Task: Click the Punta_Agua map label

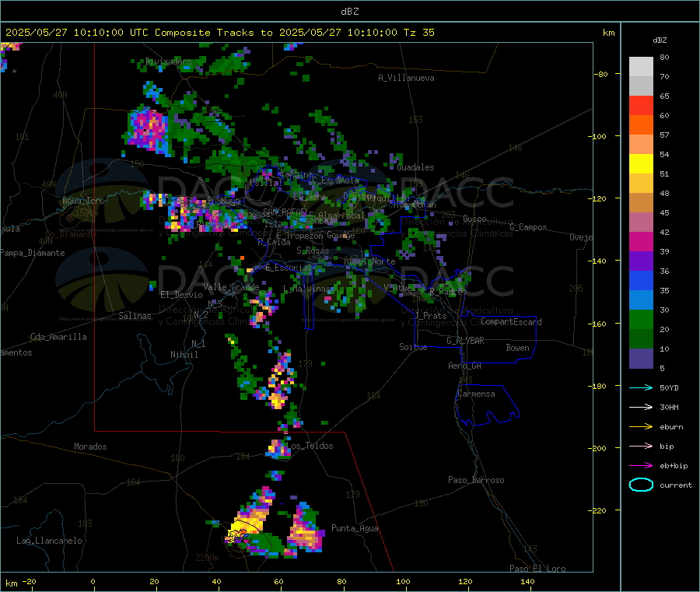Action: click(x=355, y=528)
